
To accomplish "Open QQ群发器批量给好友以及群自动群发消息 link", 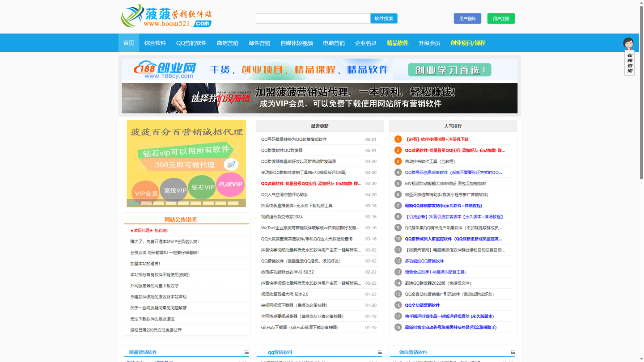I will (299, 161).
